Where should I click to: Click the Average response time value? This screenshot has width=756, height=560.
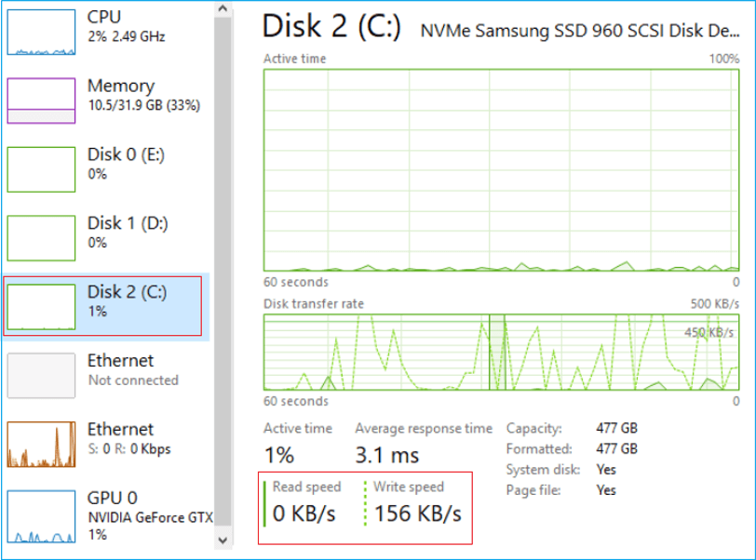click(387, 455)
